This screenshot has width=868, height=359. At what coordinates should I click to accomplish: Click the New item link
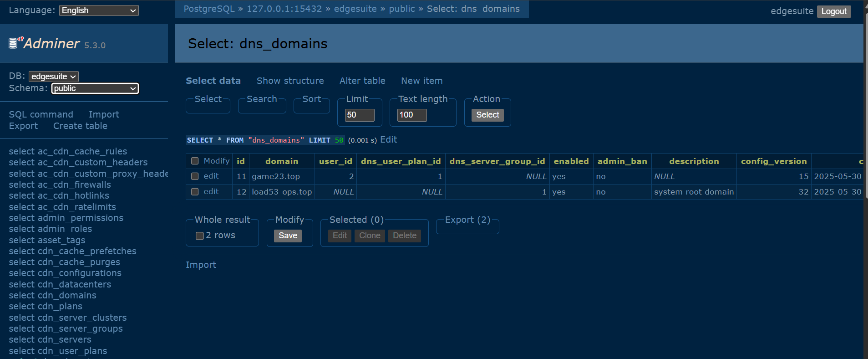point(421,81)
